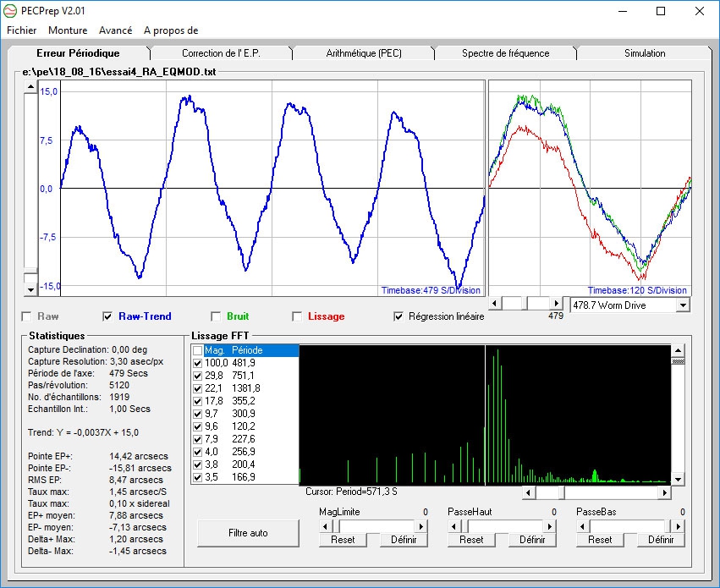Click up arrow of the FFT spectrum scrollbar

click(x=678, y=349)
